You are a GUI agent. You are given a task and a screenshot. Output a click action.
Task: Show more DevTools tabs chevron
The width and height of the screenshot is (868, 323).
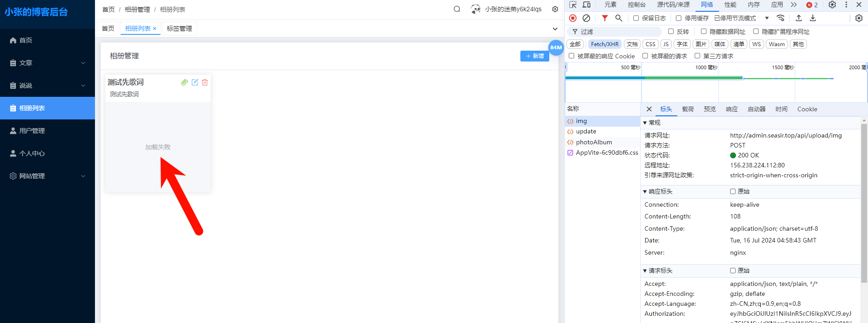[794, 5]
